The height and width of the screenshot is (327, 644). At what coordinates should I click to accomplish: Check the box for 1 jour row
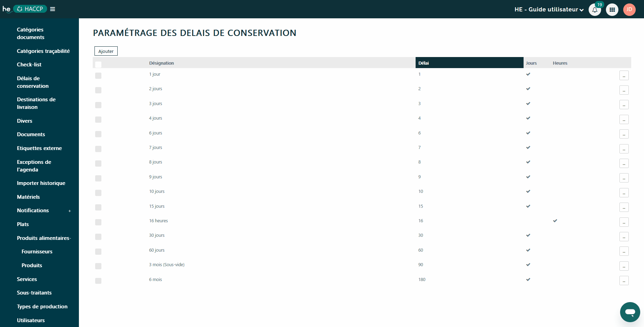98,76
